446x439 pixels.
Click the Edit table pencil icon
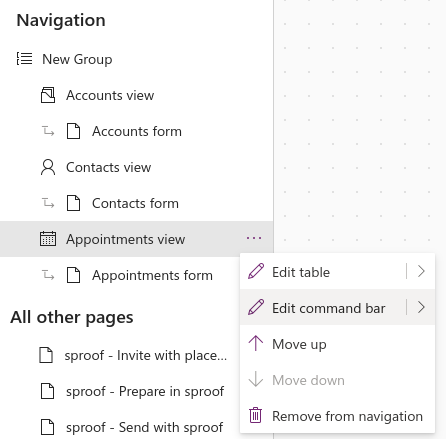256,271
